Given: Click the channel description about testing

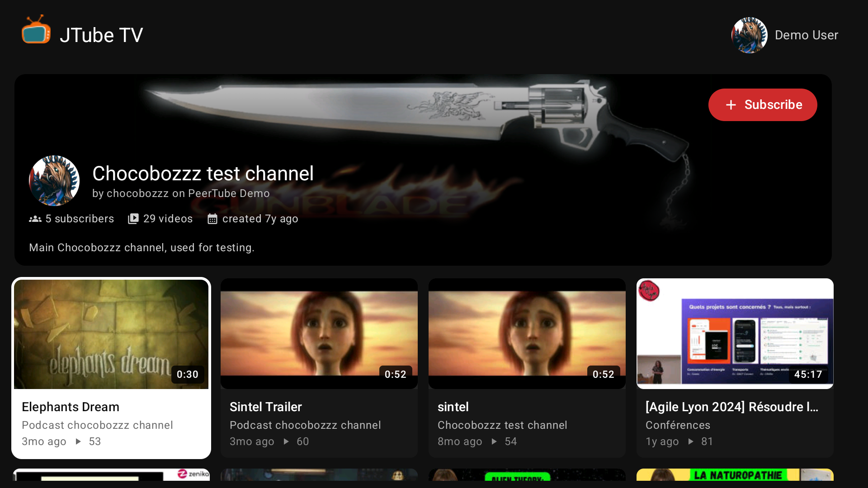Looking at the screenshot, I should point(142,248).
